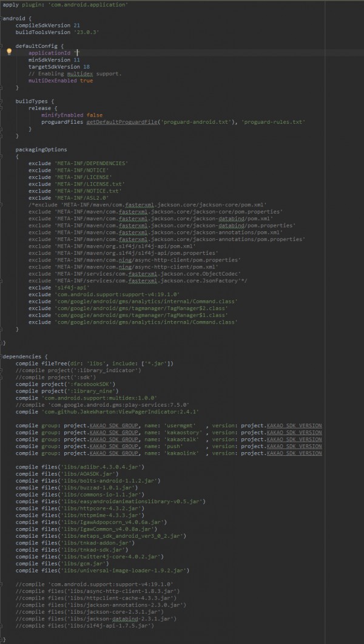Click the async-http-client/pom.properties exclude line
The width and height of the screenshot is (364, 644).
tap(135, 260)
